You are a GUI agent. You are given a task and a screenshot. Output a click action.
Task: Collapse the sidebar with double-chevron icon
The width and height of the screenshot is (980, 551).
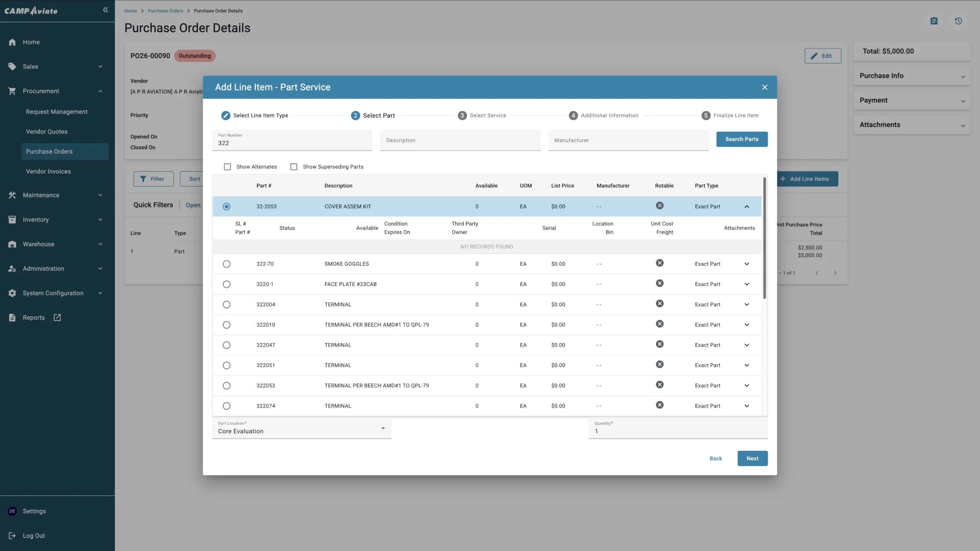click(105, 10)
